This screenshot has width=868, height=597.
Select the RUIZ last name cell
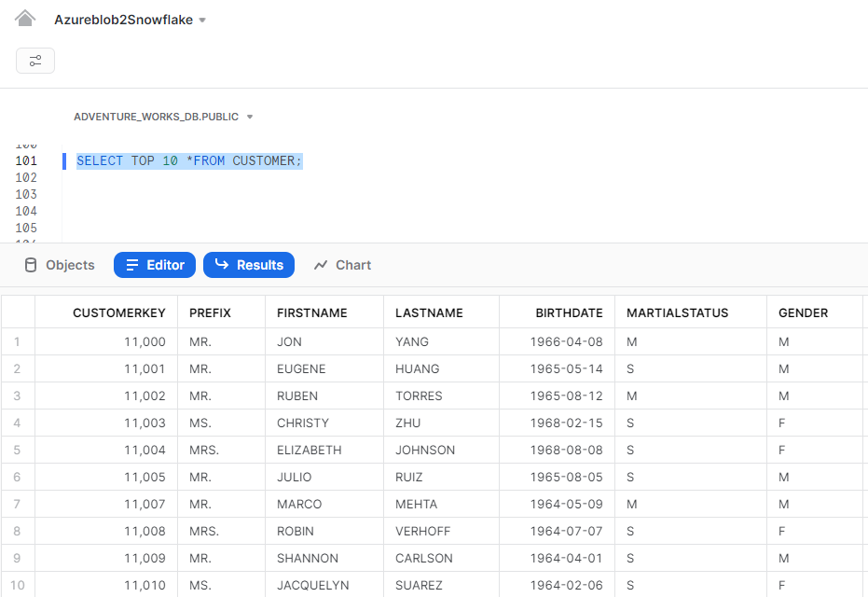point(441,478)
